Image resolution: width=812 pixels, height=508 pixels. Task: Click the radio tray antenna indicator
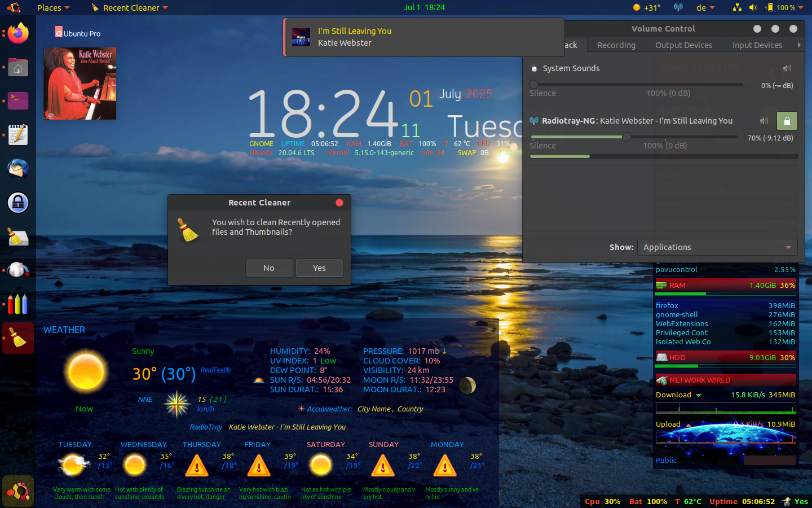click(678, 7)
